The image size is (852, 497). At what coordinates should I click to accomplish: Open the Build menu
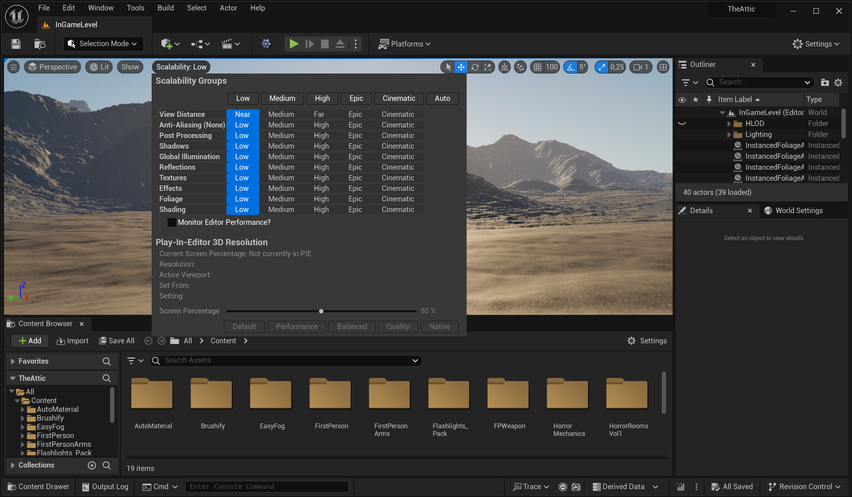pos(166,8)
